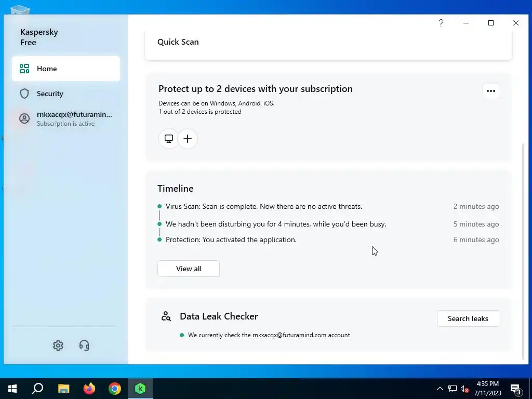The width and height of the screenshot is (532, 399).
Task: Select the 'Protection: You activated the application' entry
Action: (x=231, y=240)
